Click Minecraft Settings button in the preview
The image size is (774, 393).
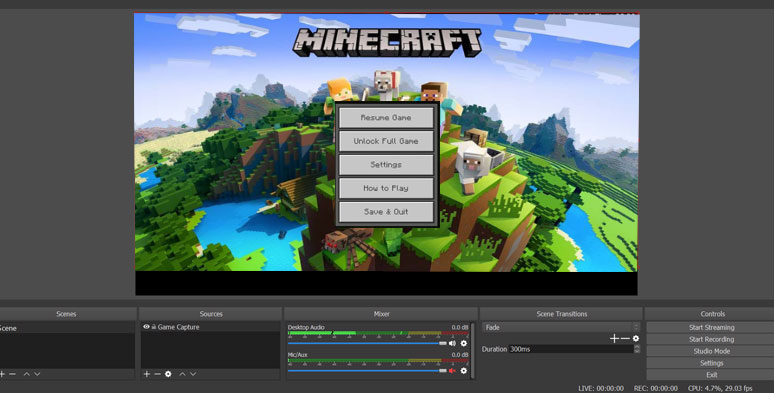386,164
